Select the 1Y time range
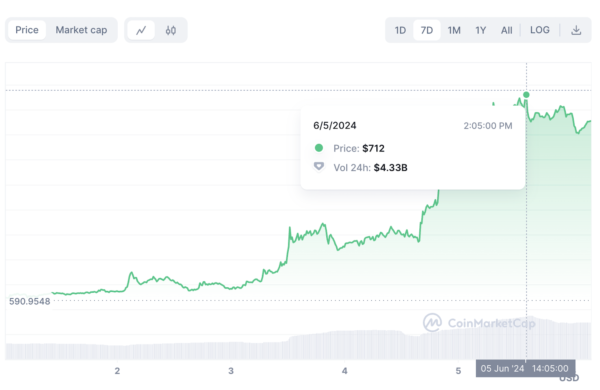This screenshot has height=390, width=600. click(x=481, y=30)
